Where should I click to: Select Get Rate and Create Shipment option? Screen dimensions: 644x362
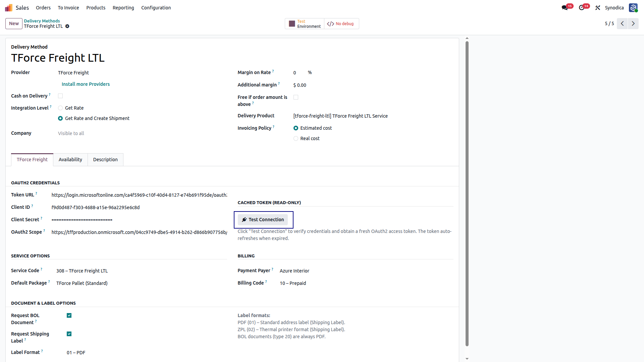(x=60, y=118)
